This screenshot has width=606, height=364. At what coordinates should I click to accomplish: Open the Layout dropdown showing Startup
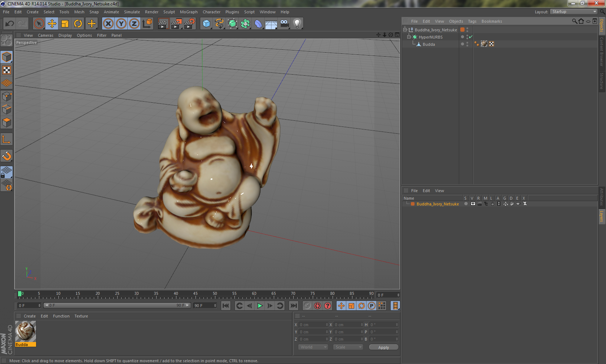coord(574,12)
